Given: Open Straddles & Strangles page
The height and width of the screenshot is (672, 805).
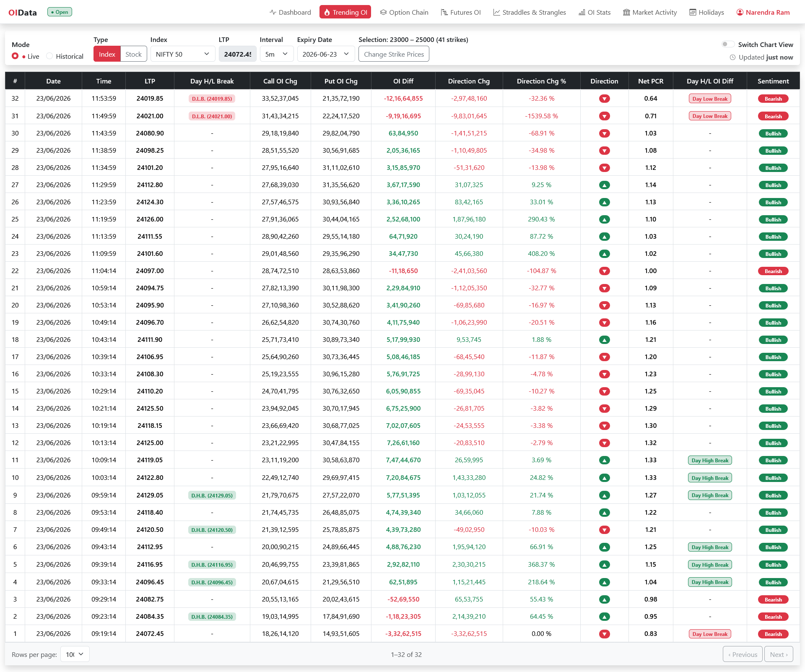Looking at the screenshot, I should coord(530,12).
